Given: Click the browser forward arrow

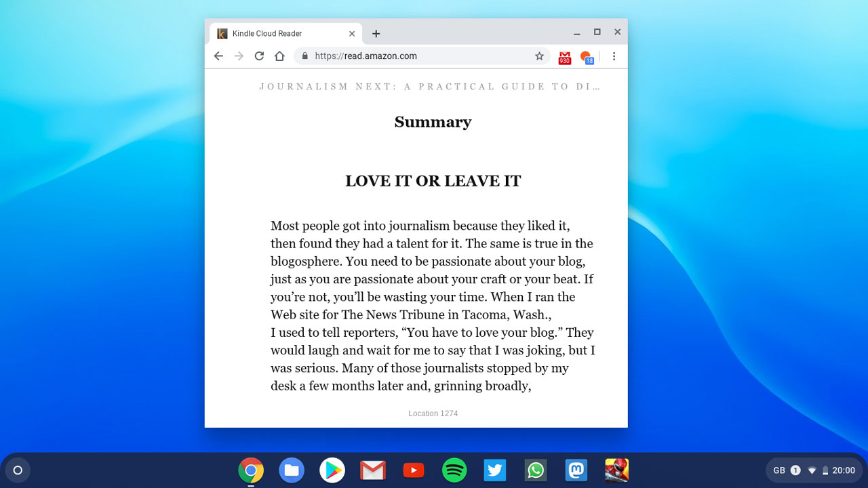Looking at the screenshot, I should click(x=239, y=56).
